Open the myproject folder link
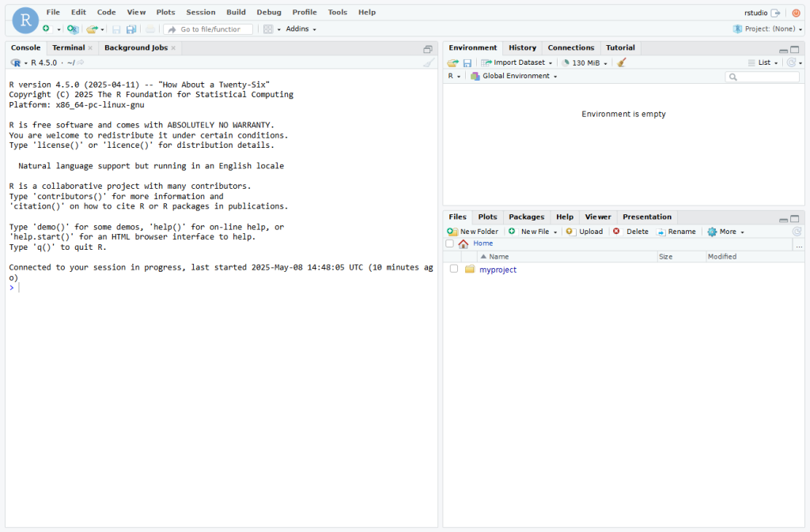Viewport: 810px width, 532px height. (498, 270)
